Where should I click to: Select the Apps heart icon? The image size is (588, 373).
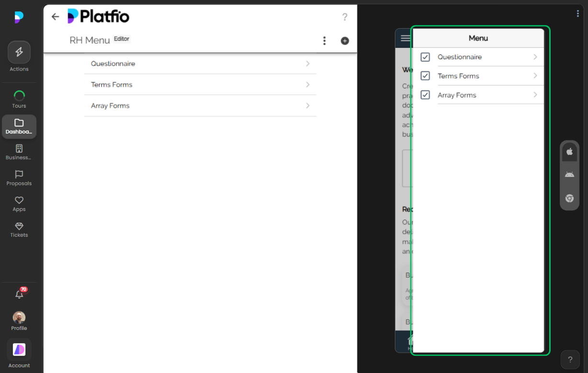[x=19, y=201]
